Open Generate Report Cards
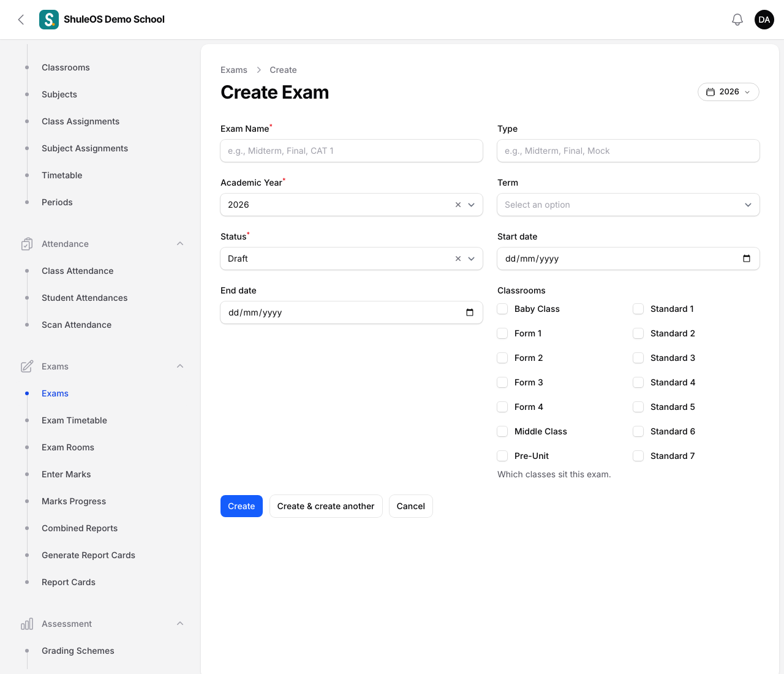784x674 pixels. (88, 555)
